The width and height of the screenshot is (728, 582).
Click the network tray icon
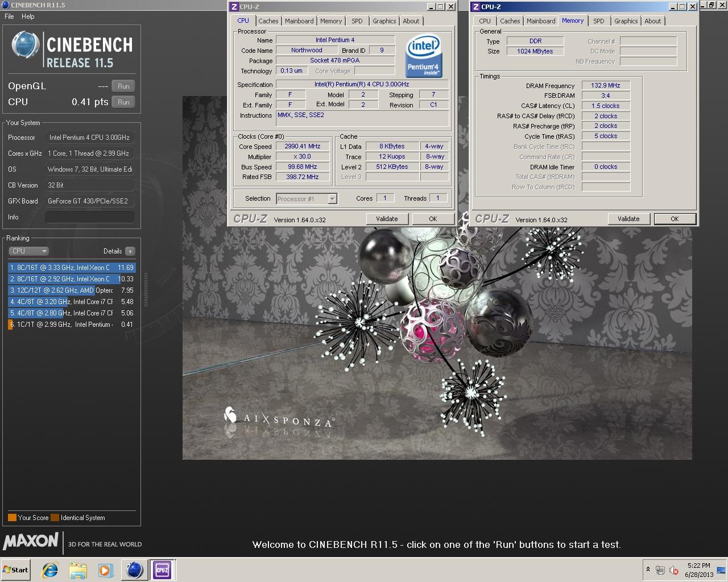point(660,570)
